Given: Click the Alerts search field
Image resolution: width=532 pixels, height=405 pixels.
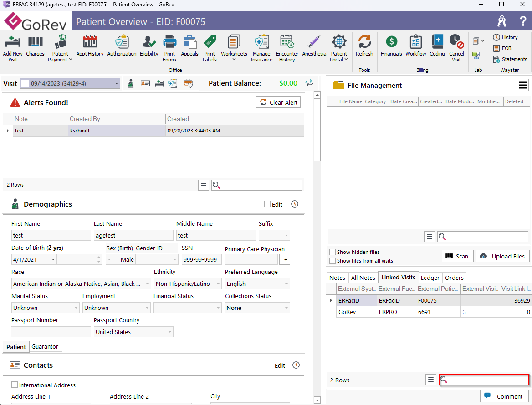Looking at the screenshot, I should (256, 185).
